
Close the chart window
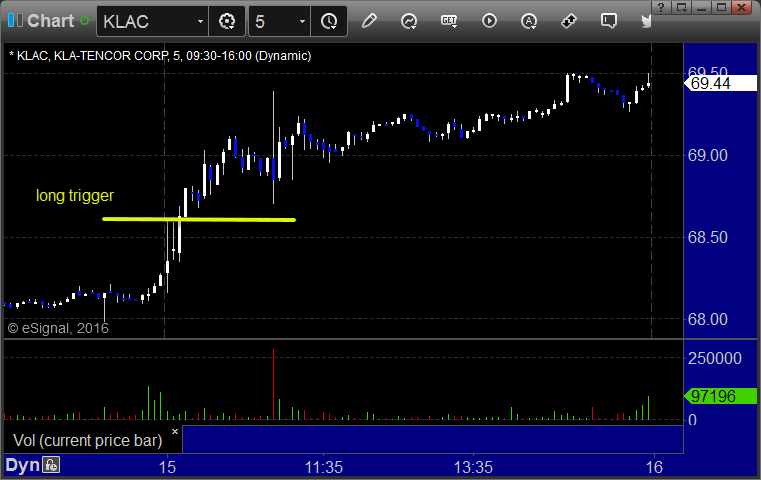click(742, 7)
